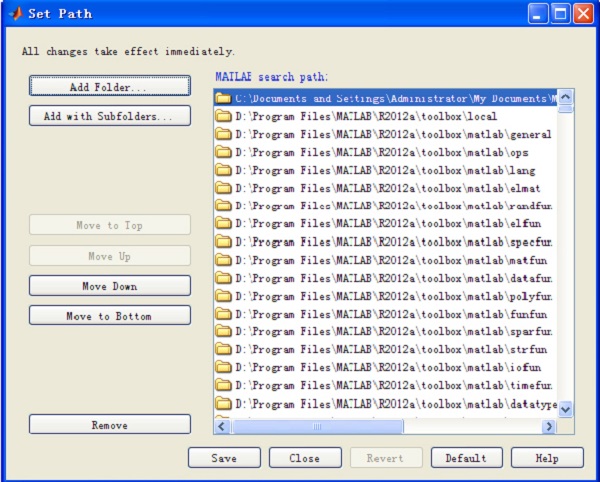
Task: Click vertical scrollbar down arrow in path list
Action: 566,409
